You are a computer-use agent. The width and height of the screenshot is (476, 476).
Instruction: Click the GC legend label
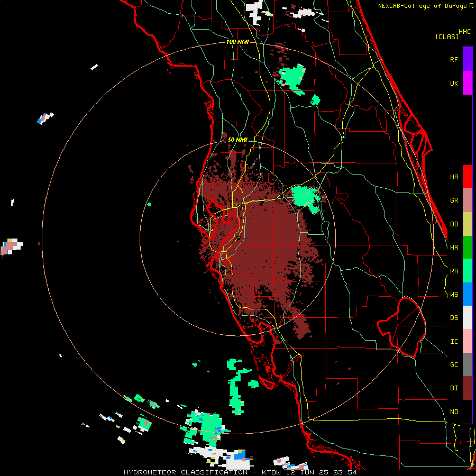click(454, 365)
